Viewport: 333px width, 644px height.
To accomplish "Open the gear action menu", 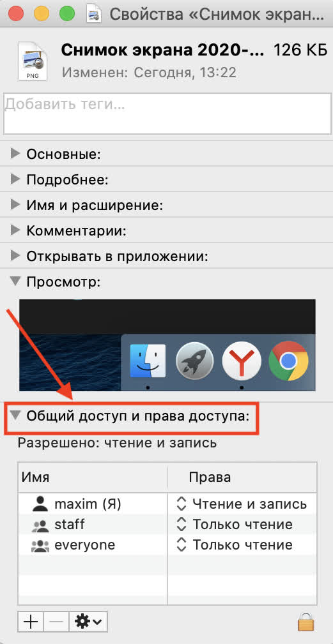I will tap(88, 622).
